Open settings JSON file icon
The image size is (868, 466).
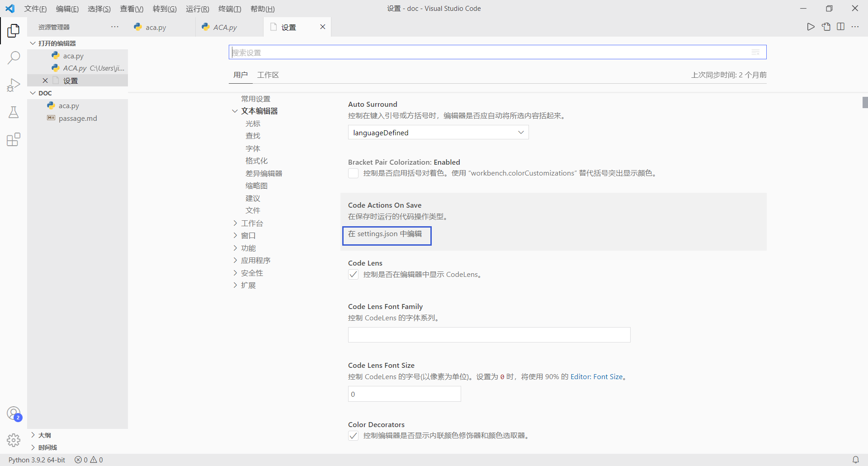[826, 27]
